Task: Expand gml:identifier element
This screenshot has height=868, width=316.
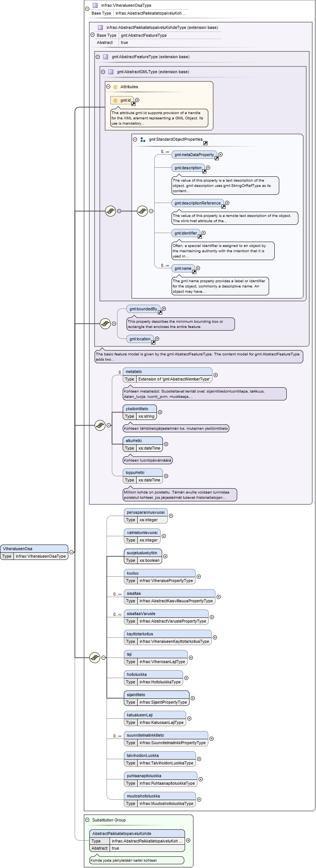Action: (203, 233)
